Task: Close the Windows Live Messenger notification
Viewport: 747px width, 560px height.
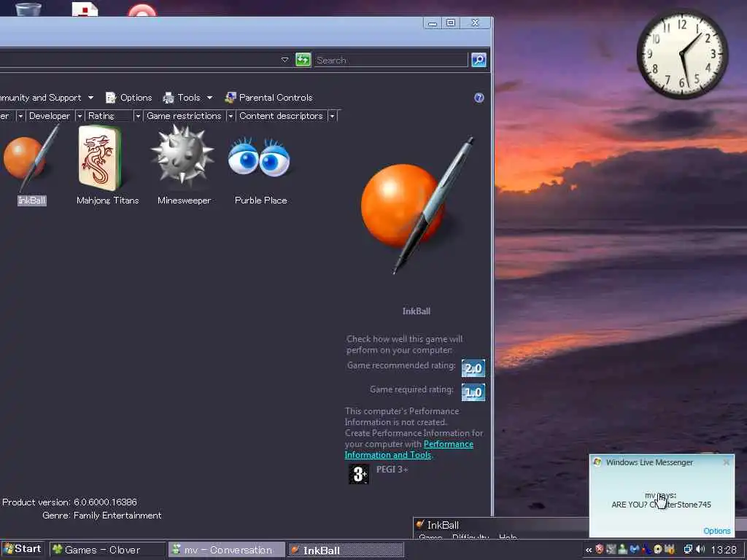Action: coord(726,462)
